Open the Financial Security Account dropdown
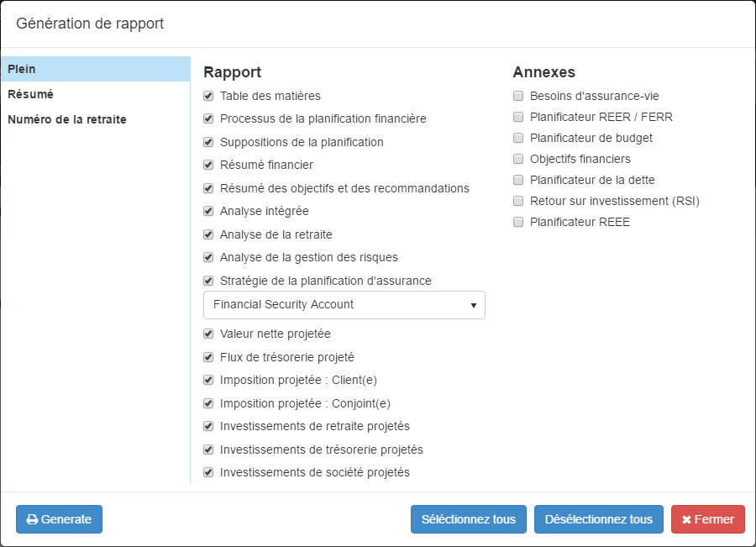Image resolution: width=756 pixels, height=547 pixels. point(344,304)
